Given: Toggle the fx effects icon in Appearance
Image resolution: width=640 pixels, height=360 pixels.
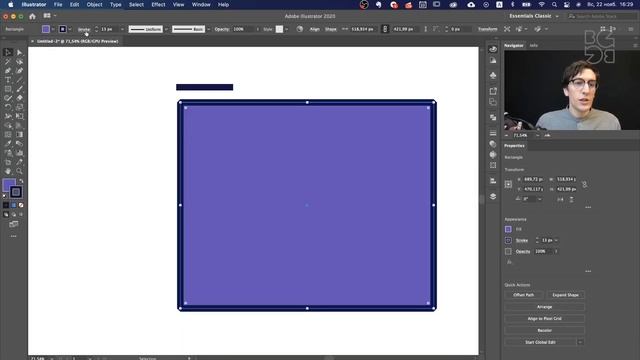Looking at the screenshot, I should (x=509, y=262).
